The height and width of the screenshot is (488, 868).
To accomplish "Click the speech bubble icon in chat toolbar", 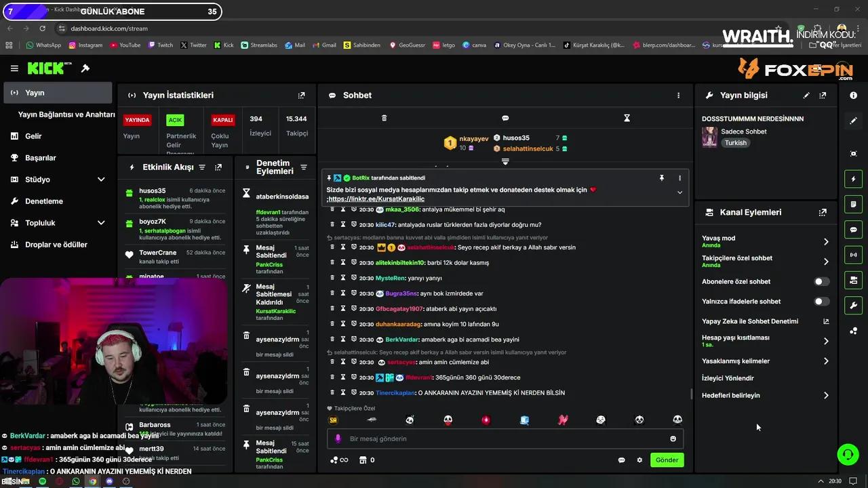I will [505, 118].
